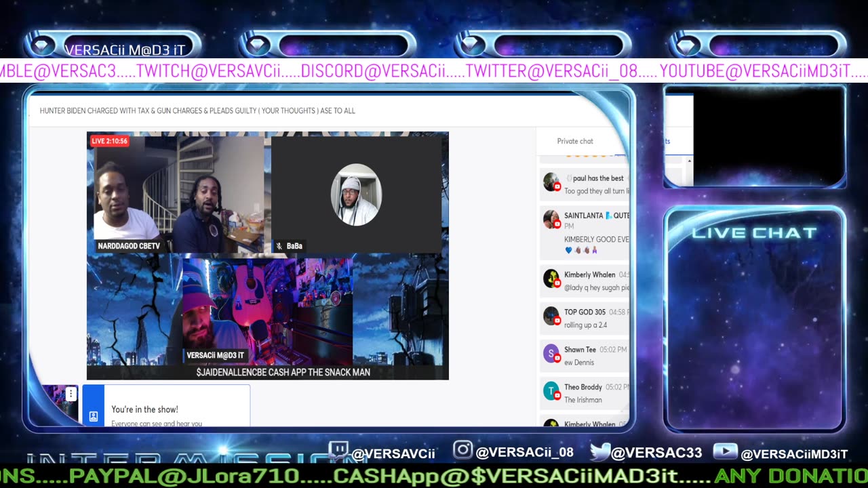Click the @VERSACiiMD3iT YouTube handle at bottom
The image size is (868, 488).
click(794, 454)
